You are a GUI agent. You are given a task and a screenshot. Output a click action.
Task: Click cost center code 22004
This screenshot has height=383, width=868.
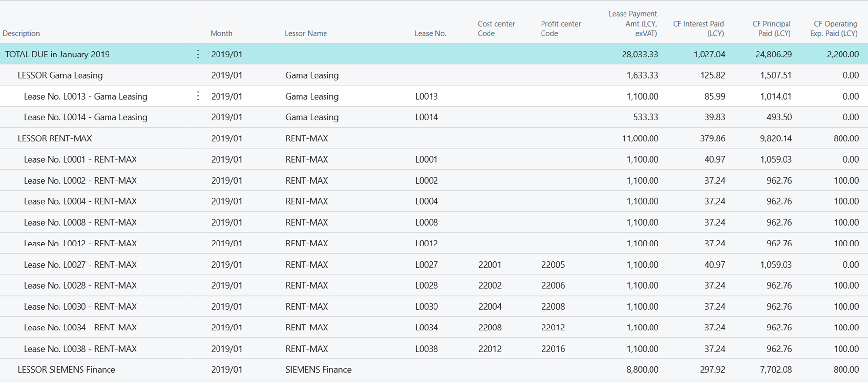(489, 306)
